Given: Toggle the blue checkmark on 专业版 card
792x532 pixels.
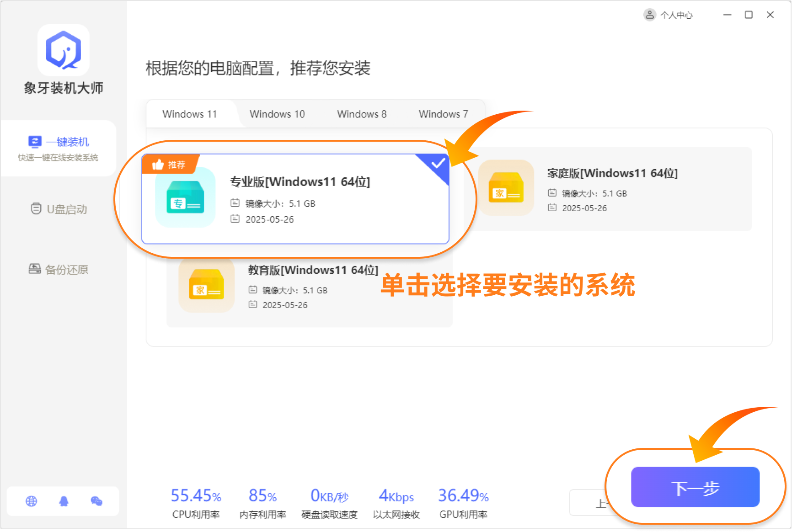Looking at the screenshot, I should tap(438, 163).
